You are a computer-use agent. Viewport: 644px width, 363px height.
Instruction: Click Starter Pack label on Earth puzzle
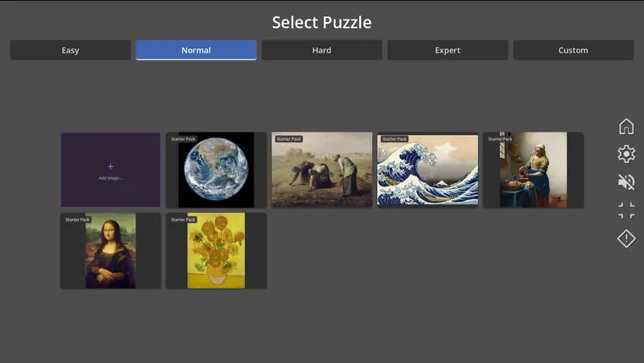pos(183,139)
